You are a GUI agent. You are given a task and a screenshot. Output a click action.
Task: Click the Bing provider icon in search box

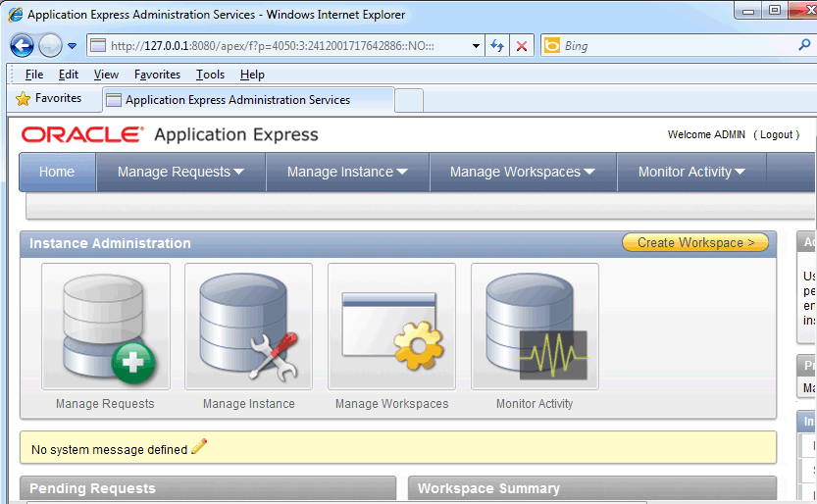[552, 46]
